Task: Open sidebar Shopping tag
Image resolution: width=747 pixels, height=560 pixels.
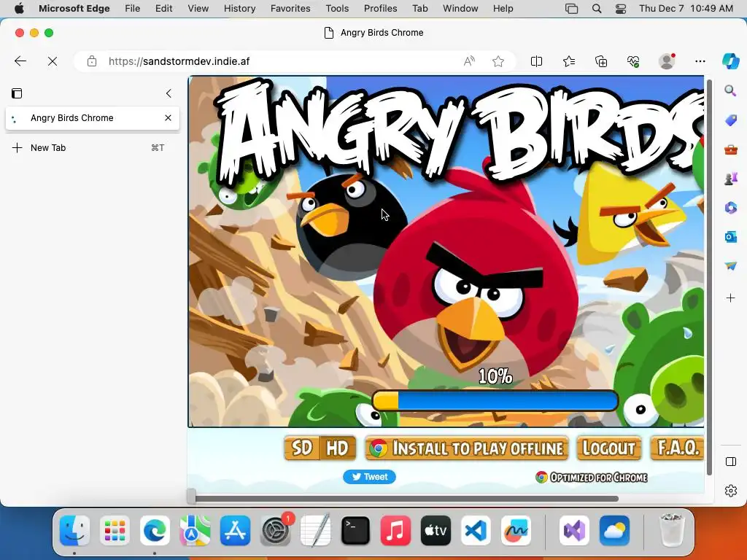Action: (731, 120)
